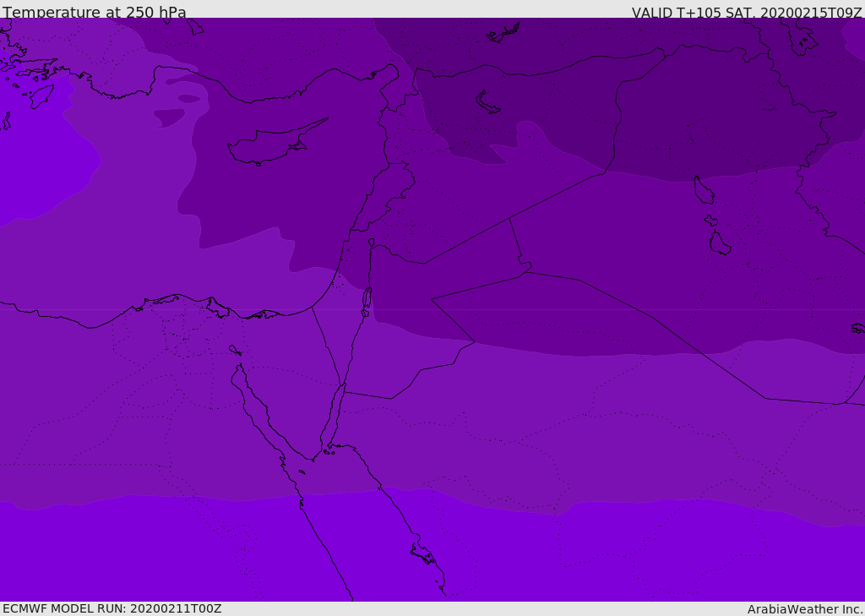Click the 'VALID T+105 SAT. 20200215T09Z' label

click(x=747, y=13)
